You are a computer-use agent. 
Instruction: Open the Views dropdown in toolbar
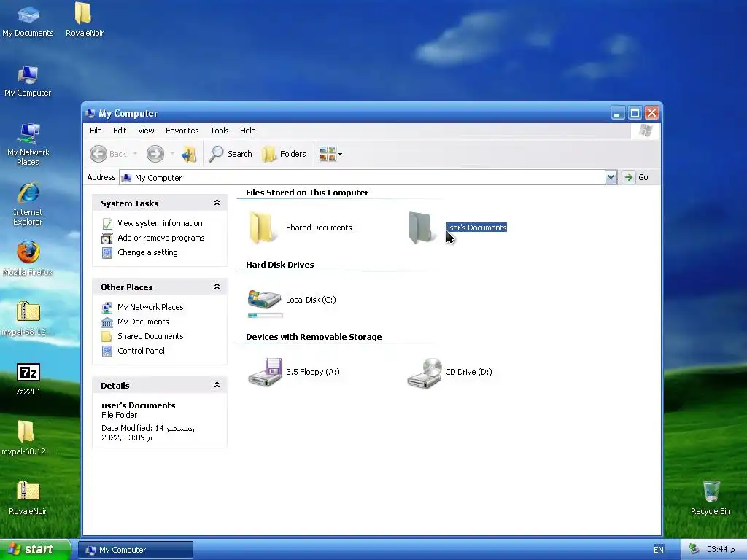(330, 154)
